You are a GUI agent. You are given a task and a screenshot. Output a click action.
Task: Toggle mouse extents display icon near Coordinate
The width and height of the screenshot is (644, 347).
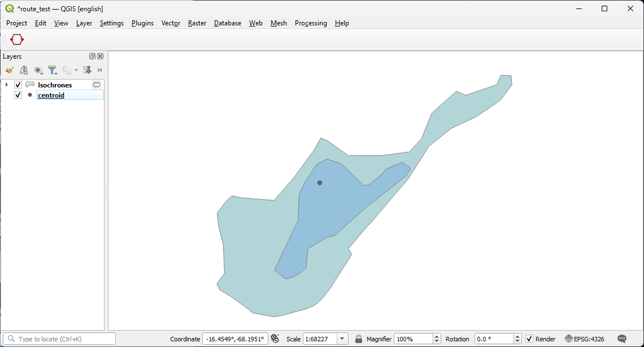click(275, 339)
